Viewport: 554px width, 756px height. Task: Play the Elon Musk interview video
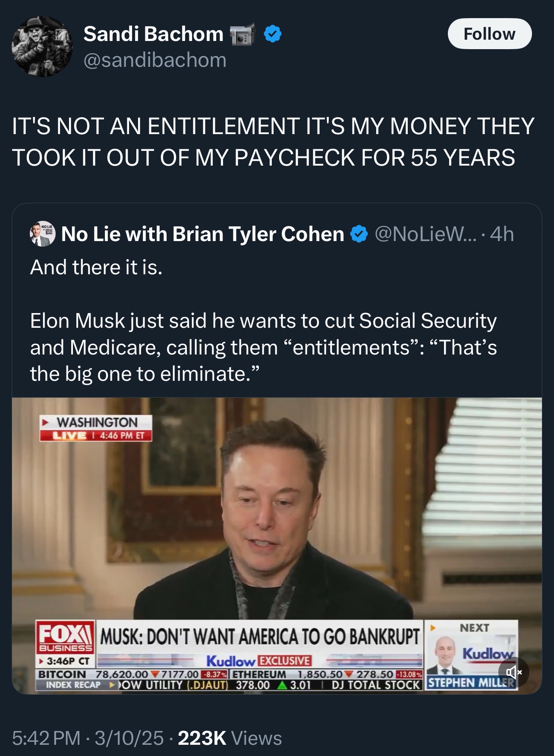click(x=277, y=518)
